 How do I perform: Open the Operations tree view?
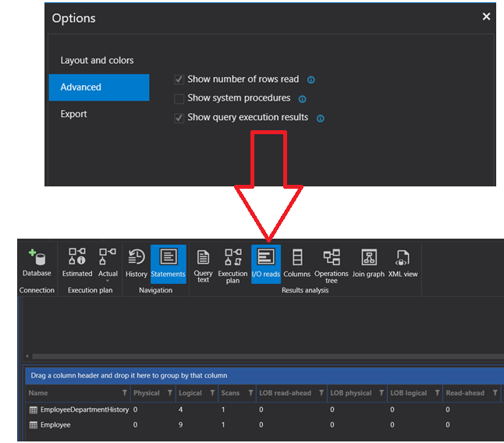coord(332,264)
